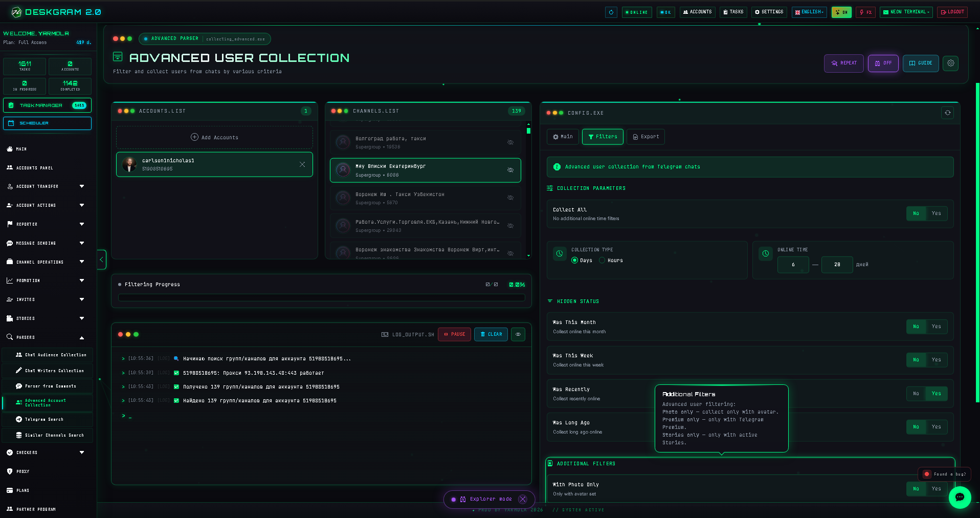This screenshot has width=980, height=518.
Task: Click the CLEAR log button
Action: [x=491, y=334]
